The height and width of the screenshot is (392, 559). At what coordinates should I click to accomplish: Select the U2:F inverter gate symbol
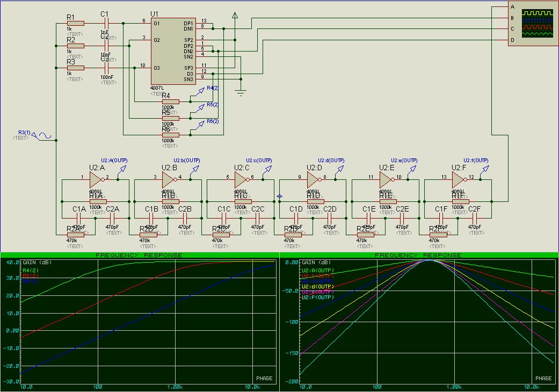(x=459, y=180)
